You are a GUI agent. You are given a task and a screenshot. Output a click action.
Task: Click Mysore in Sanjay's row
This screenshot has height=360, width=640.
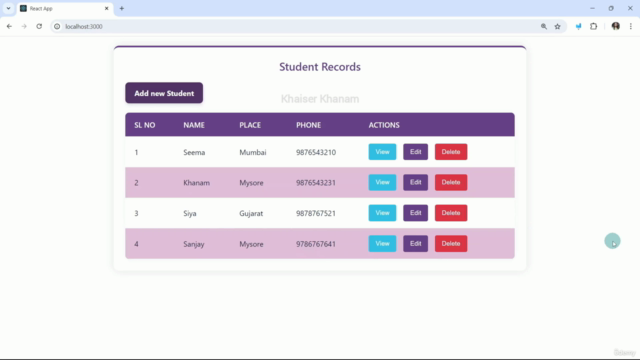pyautogui.click(x=251, y=244)
